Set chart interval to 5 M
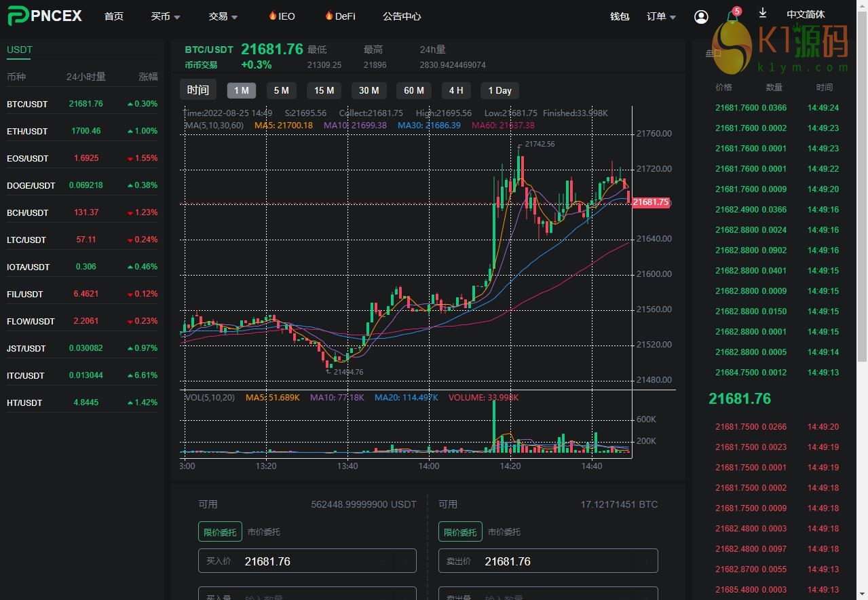868x600 pixels. pyautogui.click(x=282, y=90)
